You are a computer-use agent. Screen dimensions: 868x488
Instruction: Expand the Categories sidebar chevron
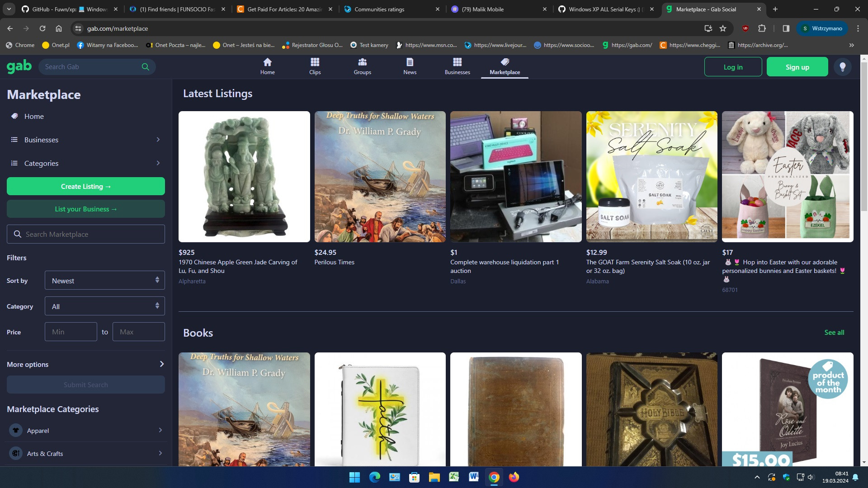pyautogui.click(x=158, y=163)
